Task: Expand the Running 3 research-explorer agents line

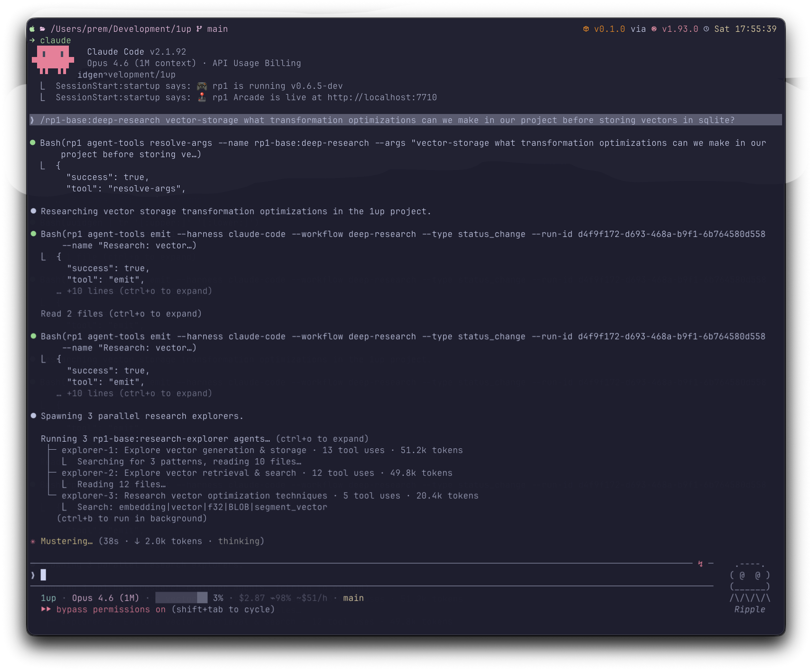Action: 205,439
